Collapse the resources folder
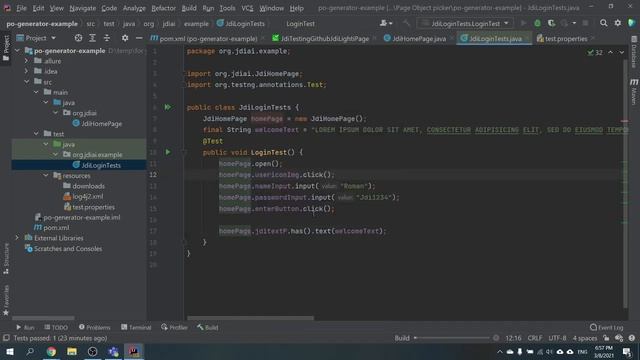The height and width of the screenshot is (360, 640). tap(46, 175)
